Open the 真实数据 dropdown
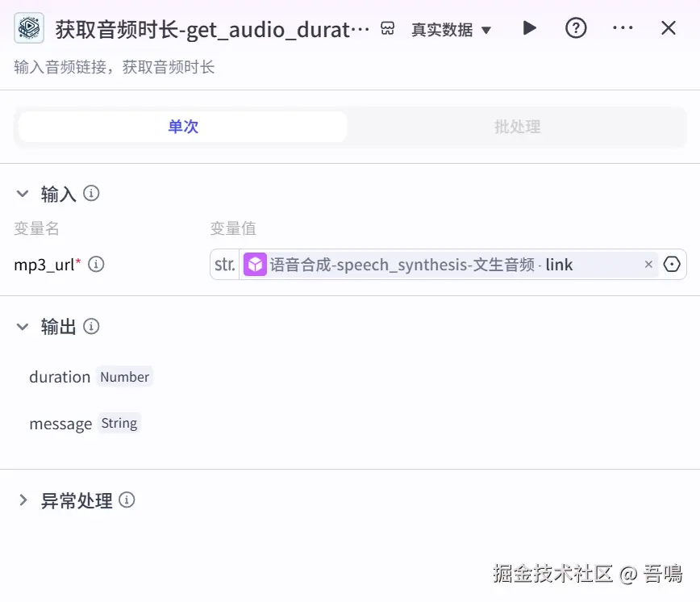The width and height of the screenshot is (700, 602). pyautogui.click(x=451, y=30)
